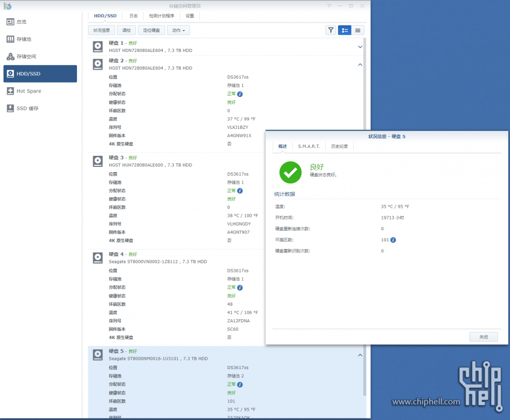Switch to the detailed list view icon
The height and width of the screenshot is (420, 510).
[x=345, y=30]
